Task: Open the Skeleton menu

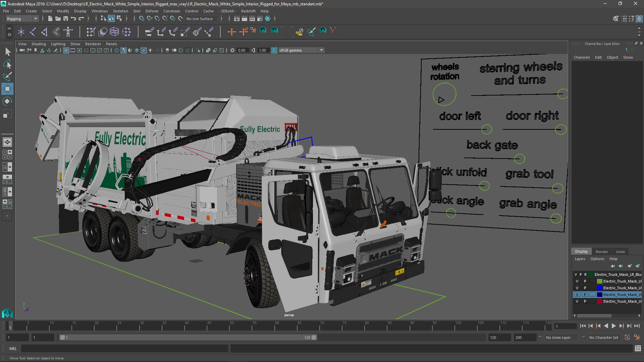Action: point(120,11)
